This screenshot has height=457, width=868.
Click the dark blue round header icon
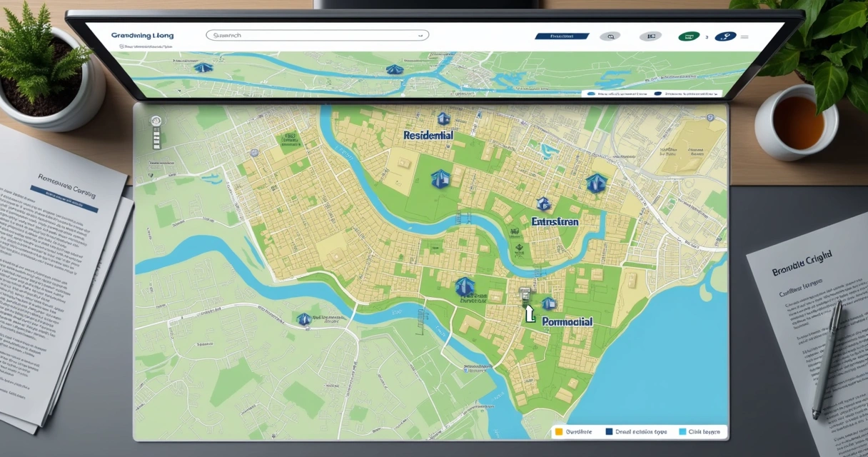(725, 36)
